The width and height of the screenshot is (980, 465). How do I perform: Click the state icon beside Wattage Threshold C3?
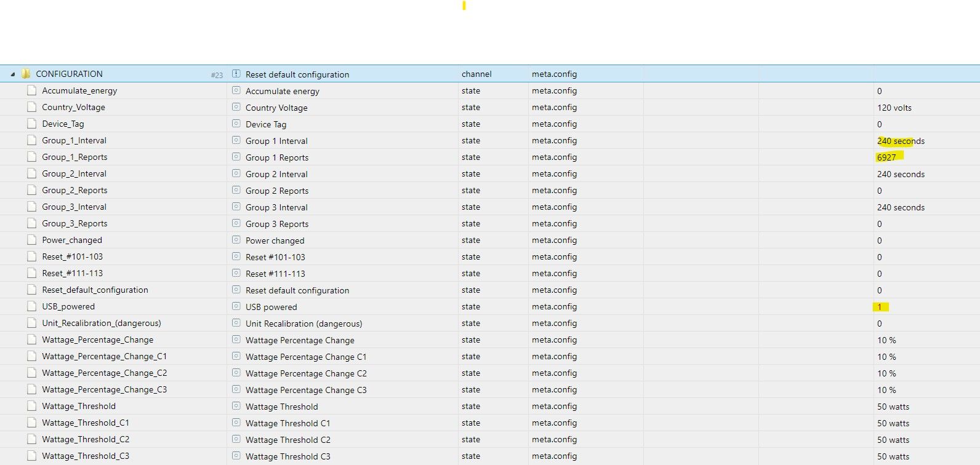[236, 456]
